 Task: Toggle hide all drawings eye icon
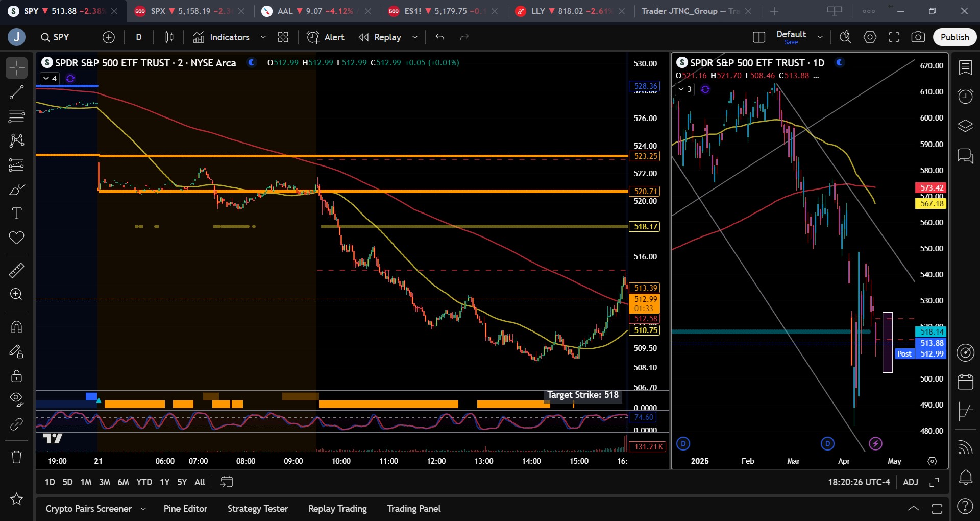click(x=16, y=399)
